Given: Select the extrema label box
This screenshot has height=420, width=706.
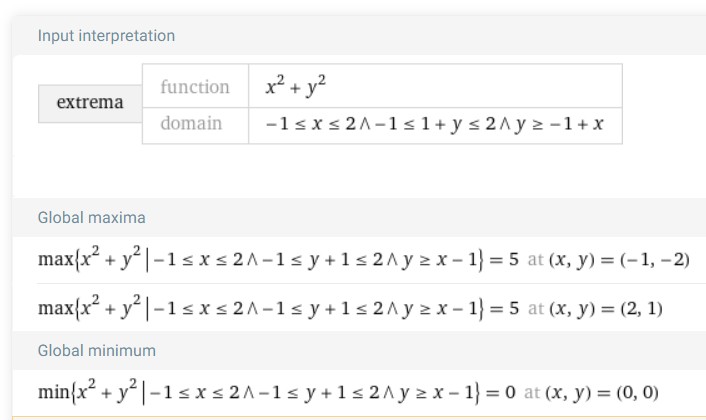Looking at the screenshot, I should 90,104.
